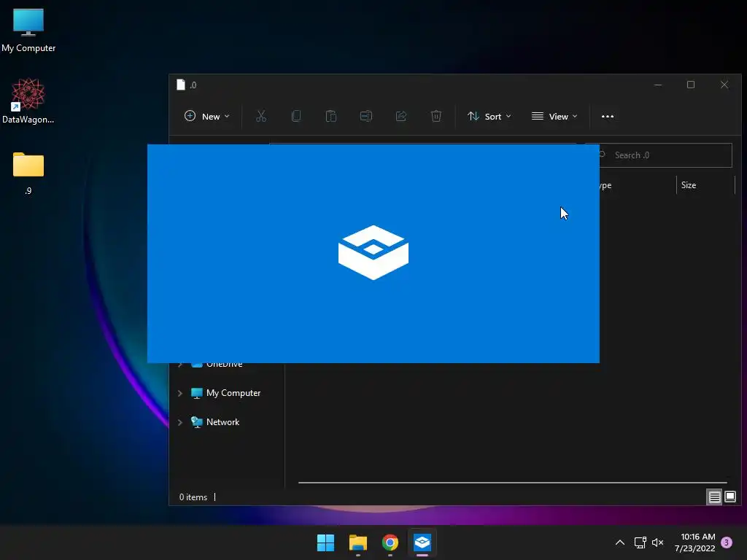Image resolution: width=747 pixels, height=560 pixels.
Task: Open the clock and date panel
Action: coord(694,542)
